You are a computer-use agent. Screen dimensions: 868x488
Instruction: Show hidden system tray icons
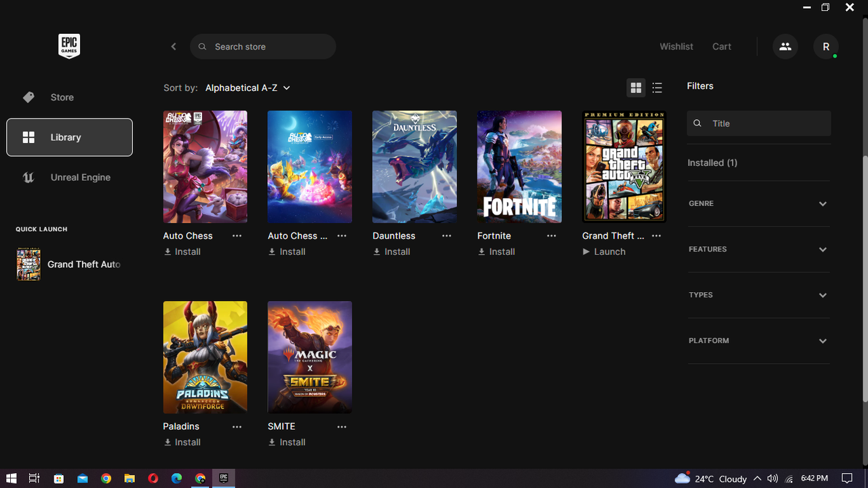[x=757, y=479]
